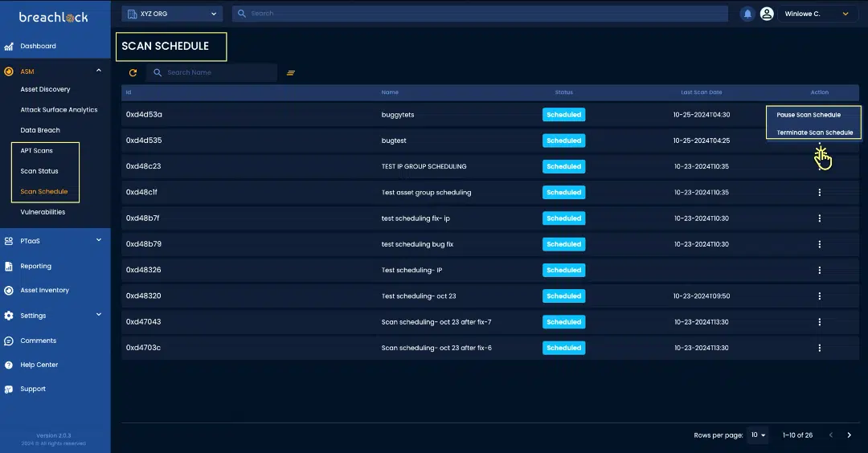Click the Reporting document icon
Image resolution: width=868 pixels, height=453 pixels.
tap(9, 266)
